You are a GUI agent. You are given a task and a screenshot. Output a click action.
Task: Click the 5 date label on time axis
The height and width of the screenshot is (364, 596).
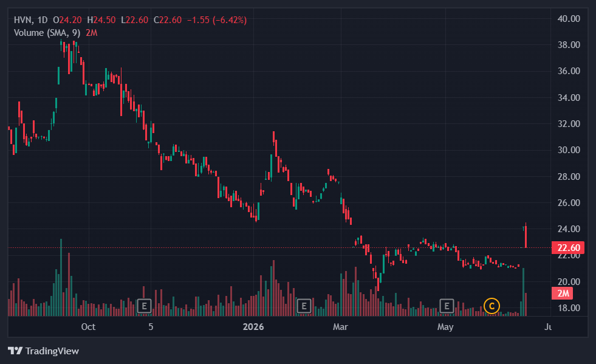[x=151, y=327]
